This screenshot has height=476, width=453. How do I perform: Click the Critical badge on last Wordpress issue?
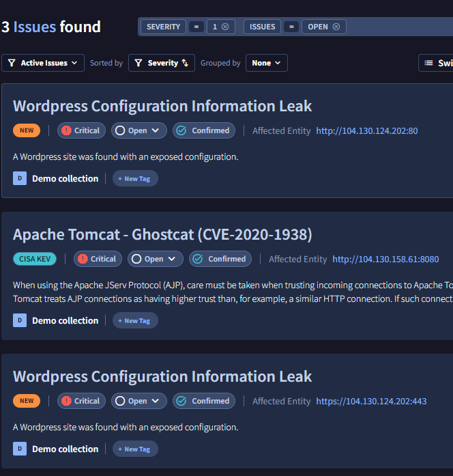81,401
